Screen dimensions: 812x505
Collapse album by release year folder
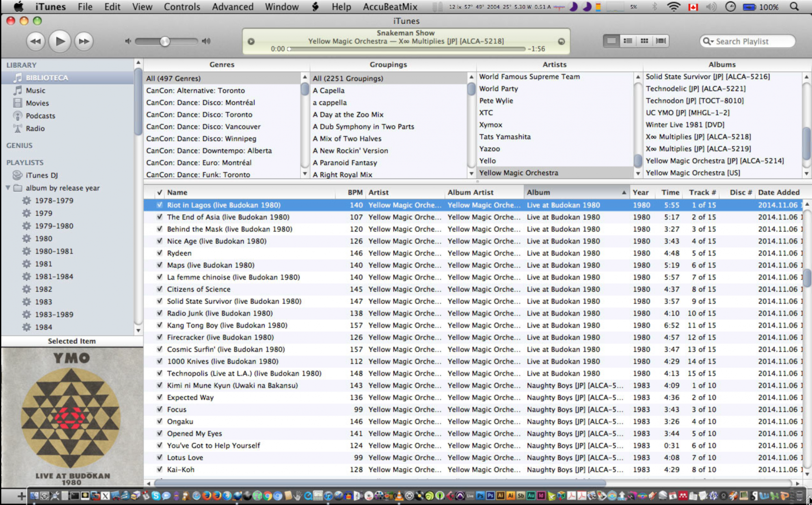pos(8,188)
